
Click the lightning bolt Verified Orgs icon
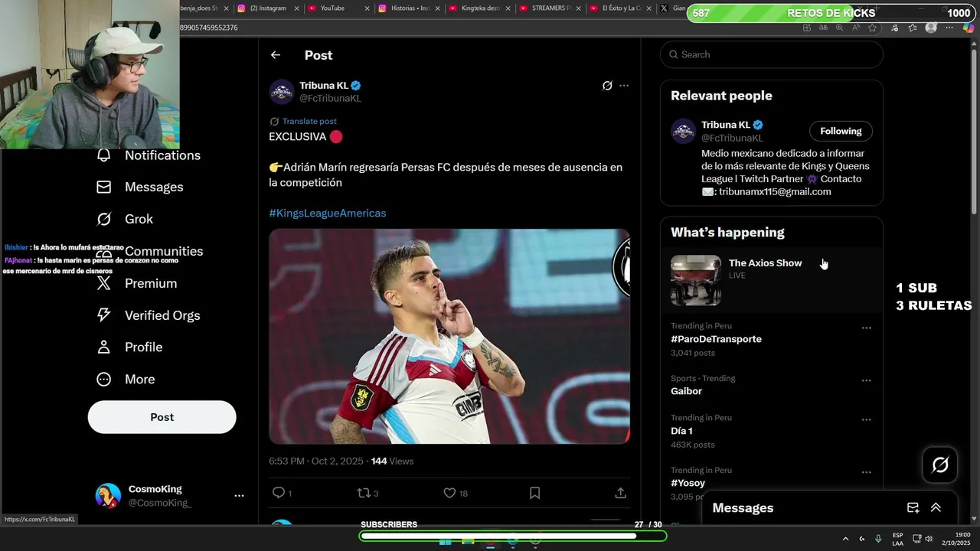point(104,315)
